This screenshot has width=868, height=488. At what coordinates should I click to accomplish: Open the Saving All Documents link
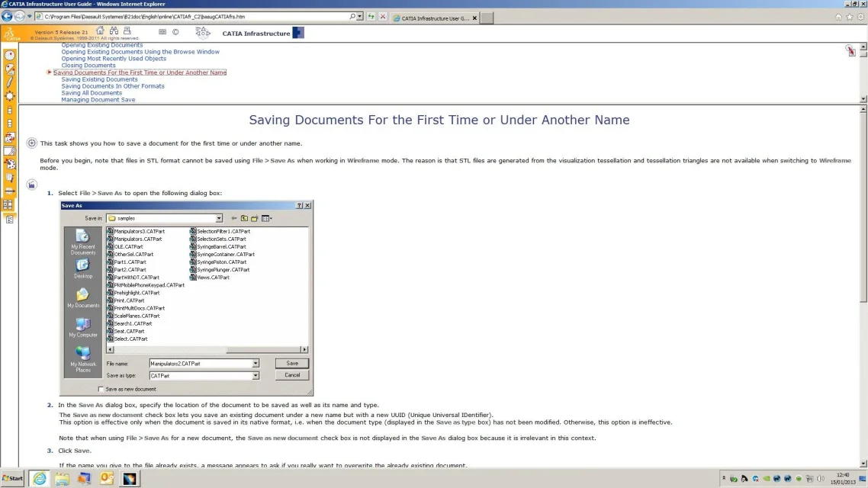[x=92, y=93]
